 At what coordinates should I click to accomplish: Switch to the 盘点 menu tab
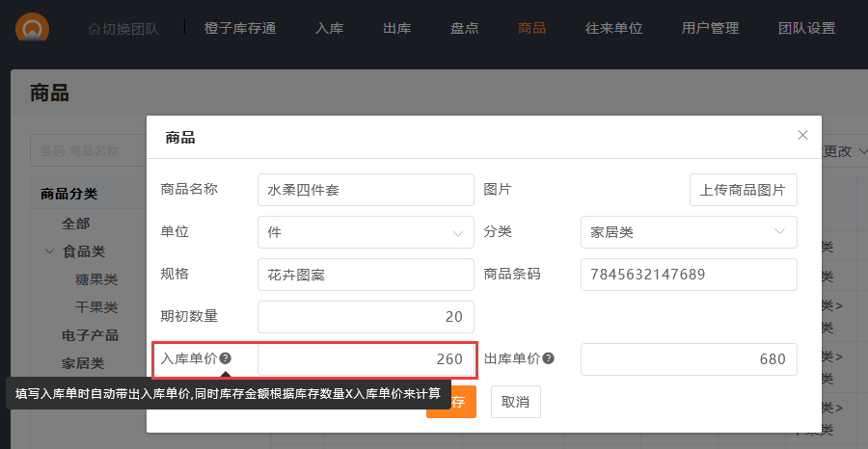[x=464, y=28]
